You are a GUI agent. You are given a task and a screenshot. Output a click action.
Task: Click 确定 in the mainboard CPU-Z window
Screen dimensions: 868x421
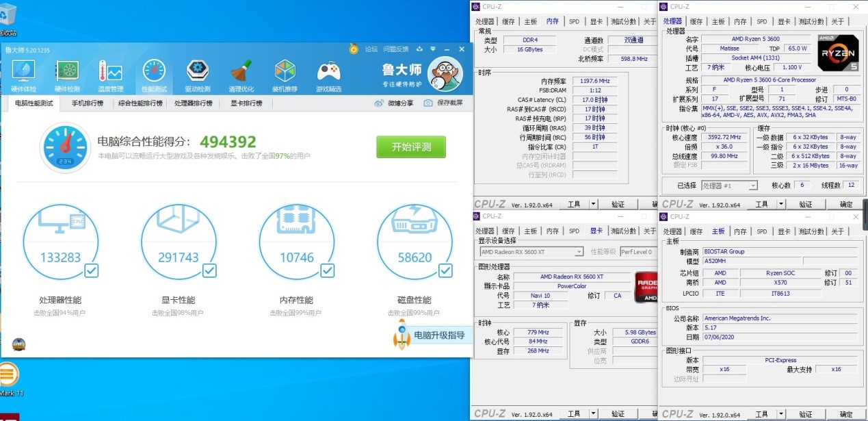point(846,413)
